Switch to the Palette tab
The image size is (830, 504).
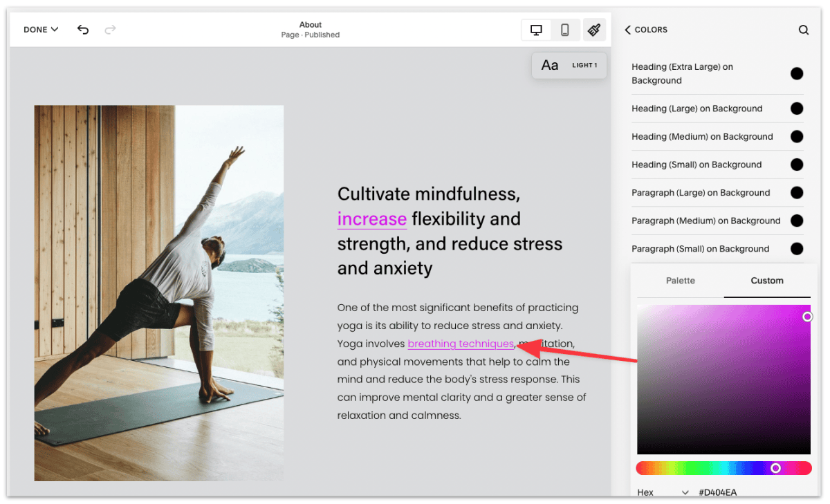[680, 281]
